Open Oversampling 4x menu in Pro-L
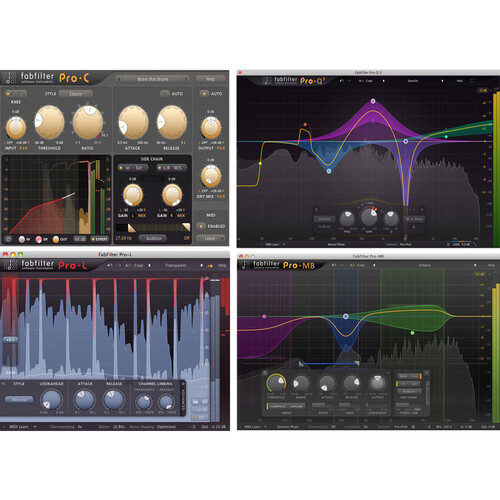The image size is (500, 500). click(x=66, y=427)
